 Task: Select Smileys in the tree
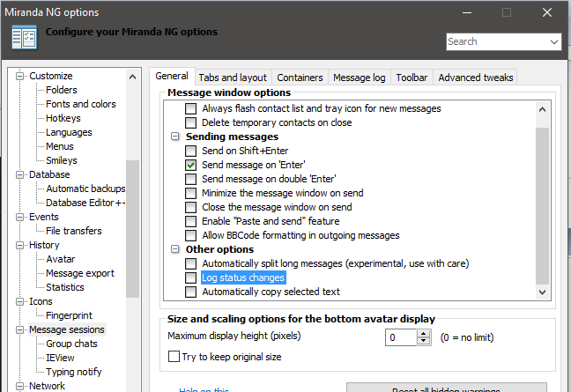[x=62, y=160]
